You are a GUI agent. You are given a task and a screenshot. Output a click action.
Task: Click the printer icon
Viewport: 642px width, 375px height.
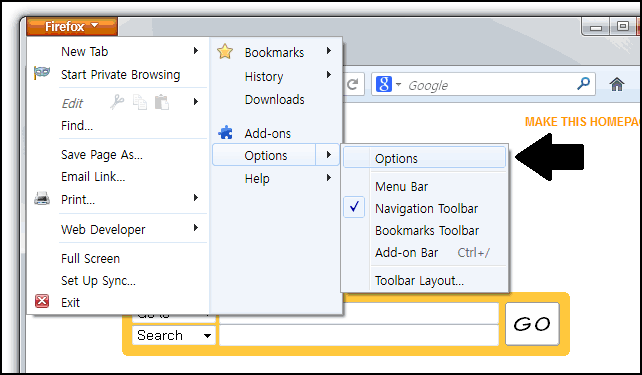[x=42, y=199]
